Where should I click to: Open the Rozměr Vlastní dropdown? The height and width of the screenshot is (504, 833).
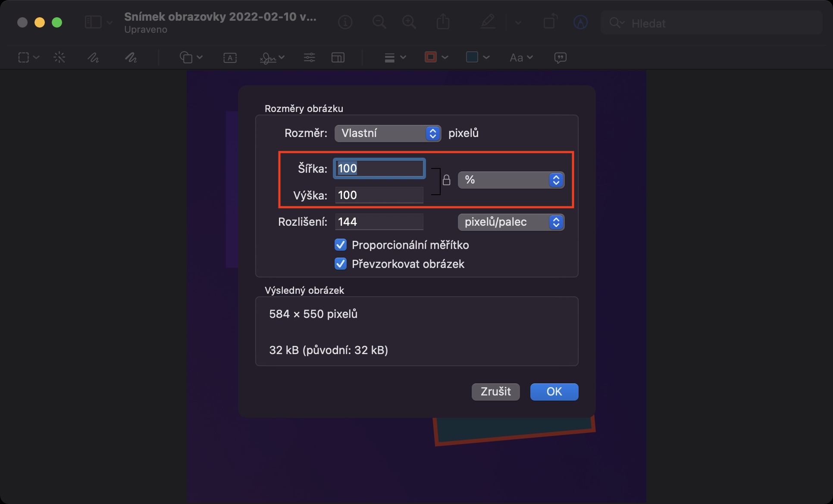[388, 133]
